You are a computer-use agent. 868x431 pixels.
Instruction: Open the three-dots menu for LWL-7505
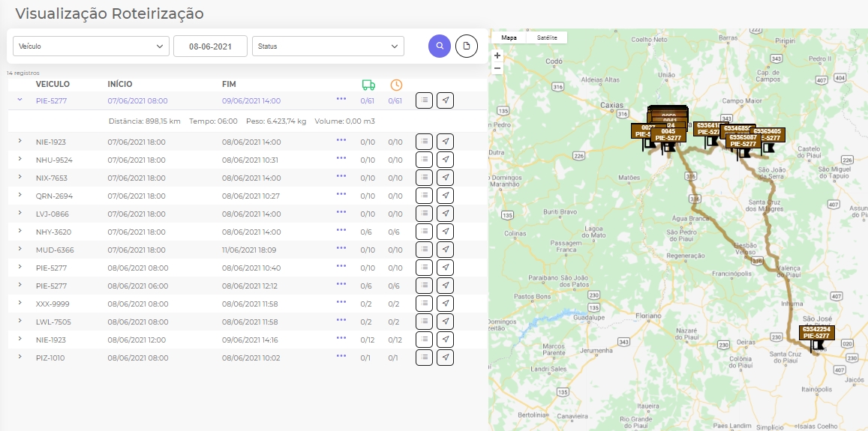[x=341, y=320]
